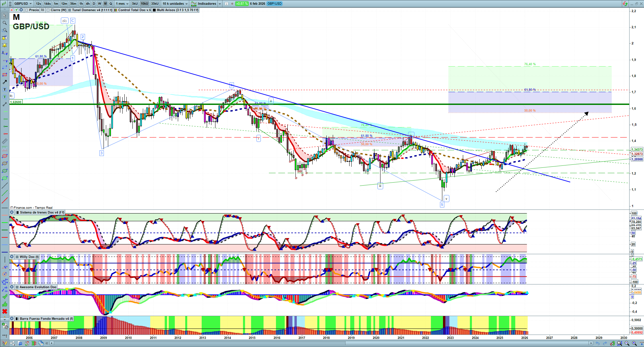Open the Indicadores chart icon
644x347 pixels.
click(x=194, y=4)
